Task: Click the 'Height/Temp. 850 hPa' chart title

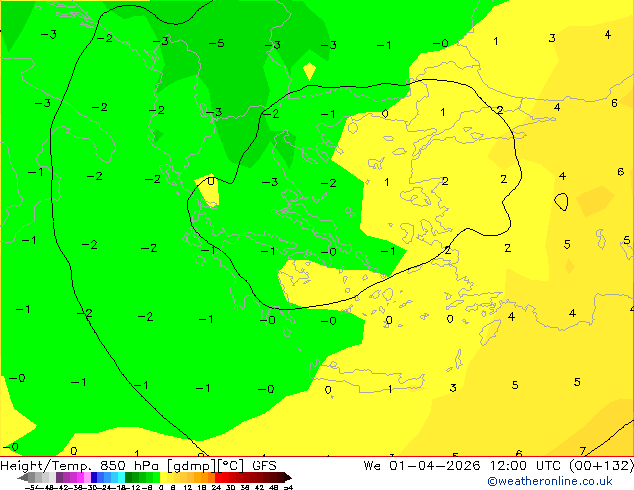Action: [x=80, y=466]
